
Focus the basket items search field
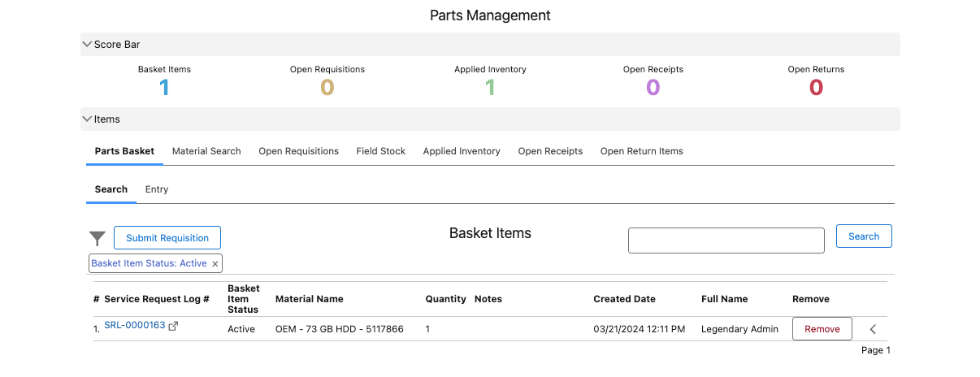726,240
